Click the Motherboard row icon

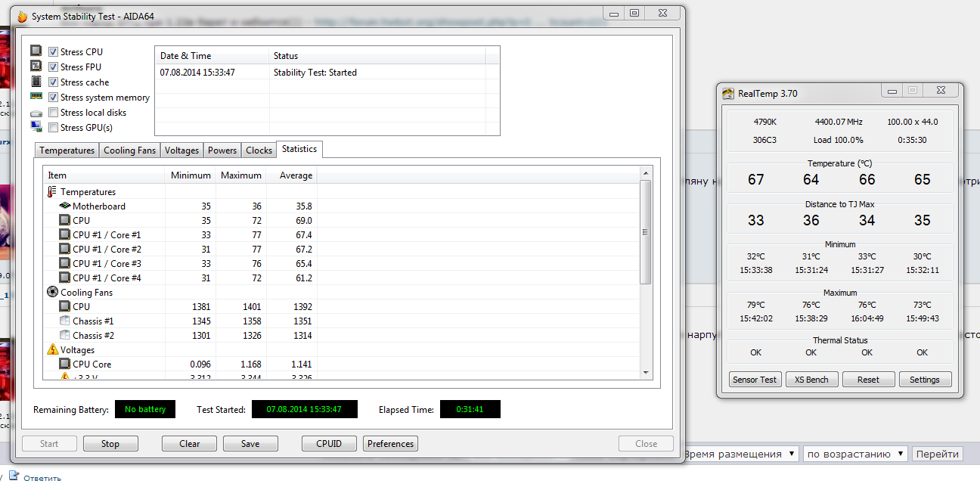pos(65,206)
